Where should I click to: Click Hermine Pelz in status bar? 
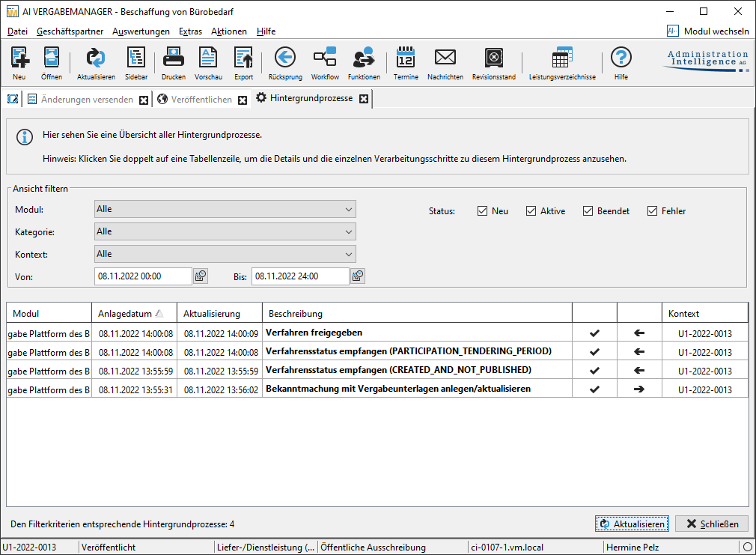click(x=632, y=548)
